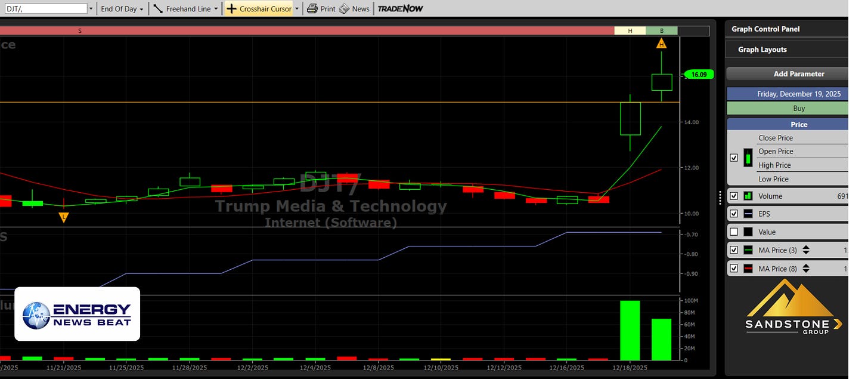Viewport: 868px width, 379px height.
Task: Click the Open Price label
Action: [x=776, y=152]
